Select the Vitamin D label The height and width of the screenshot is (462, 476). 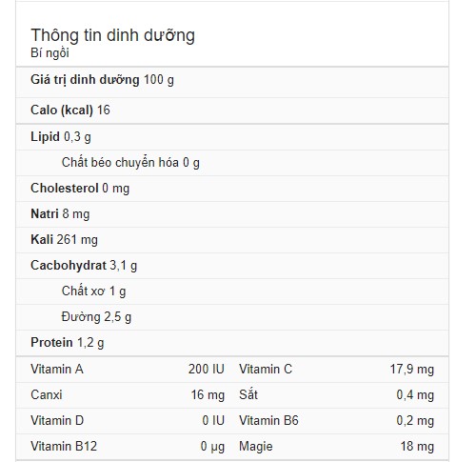[57, 421]
